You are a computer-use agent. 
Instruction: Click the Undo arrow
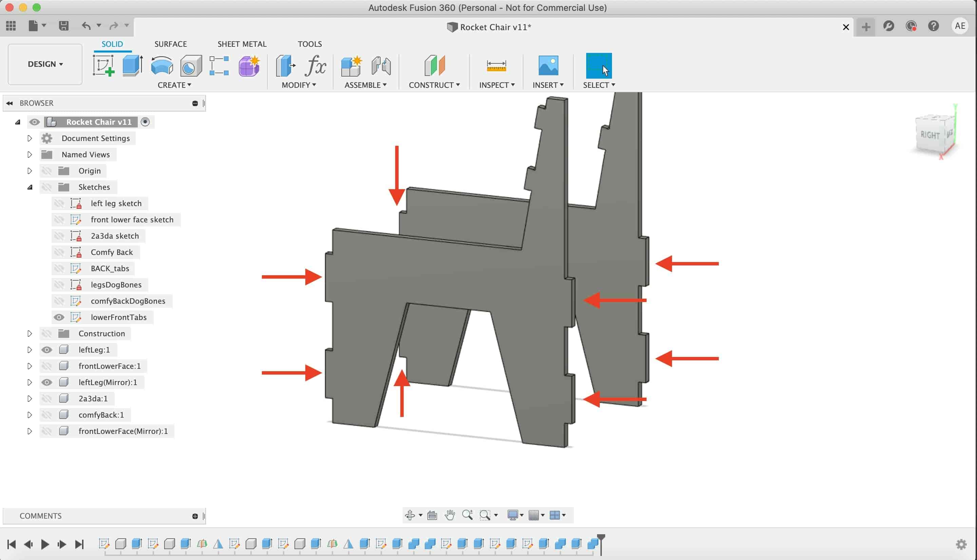click(x=86, y=26)
